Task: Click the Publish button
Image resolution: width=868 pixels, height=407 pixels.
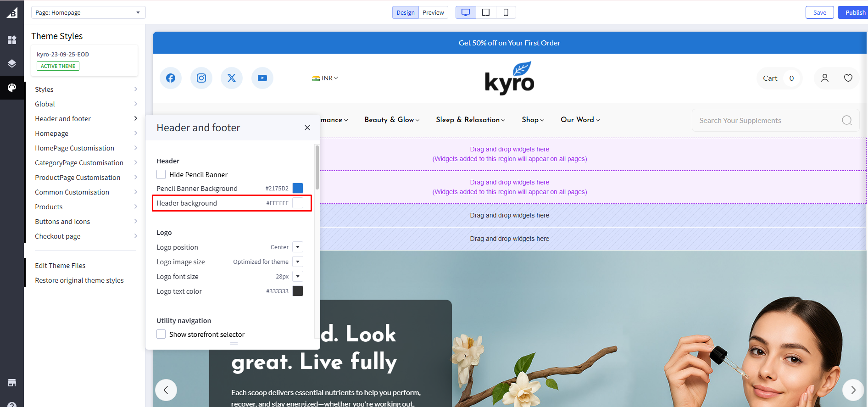Action: tap(855, 12)
